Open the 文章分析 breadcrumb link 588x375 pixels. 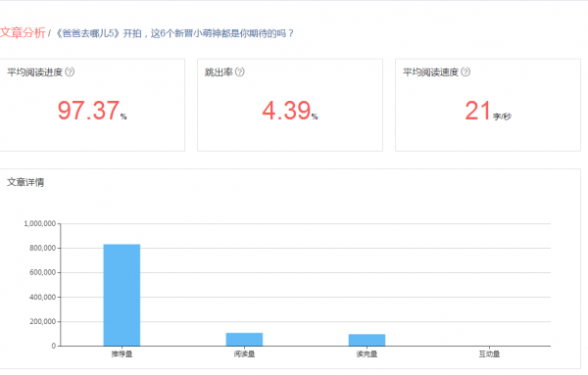click(23, 33)
